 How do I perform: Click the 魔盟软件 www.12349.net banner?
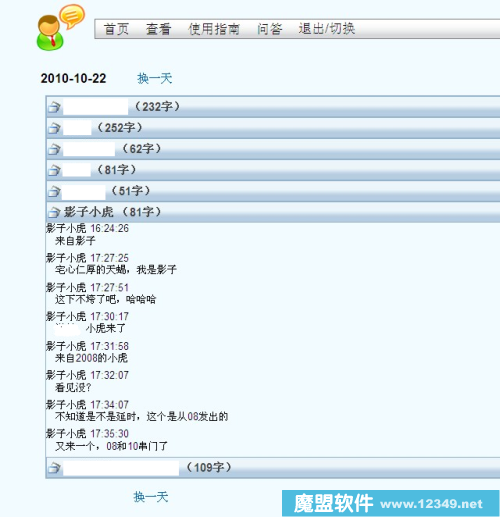[x=390, y=503]
